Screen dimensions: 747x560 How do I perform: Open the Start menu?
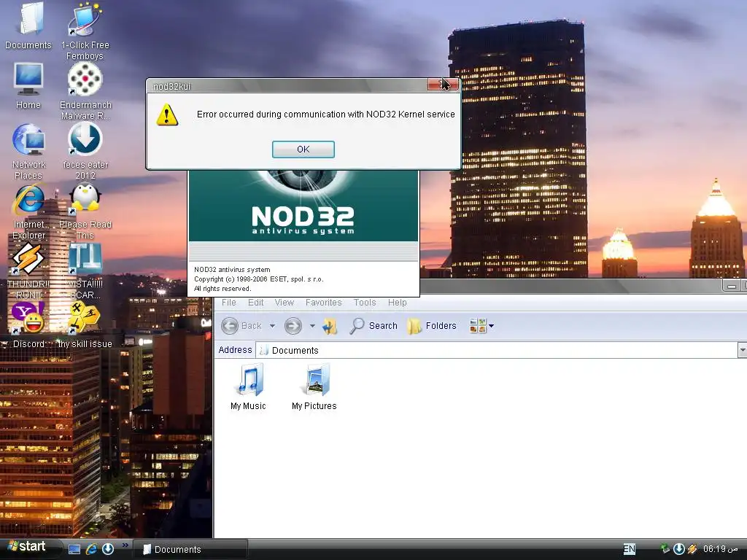[x=28, y=547]
